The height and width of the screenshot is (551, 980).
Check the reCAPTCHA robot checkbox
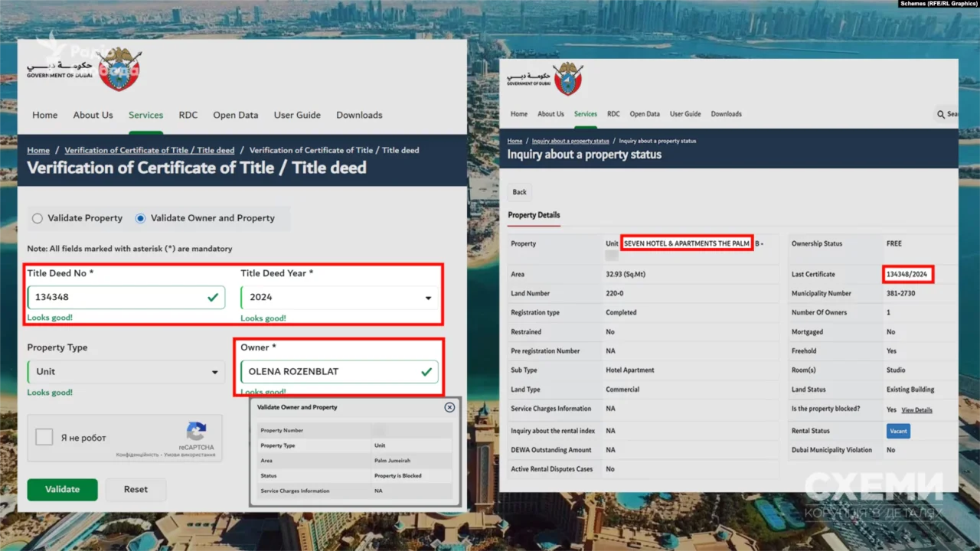click(44, 438)
